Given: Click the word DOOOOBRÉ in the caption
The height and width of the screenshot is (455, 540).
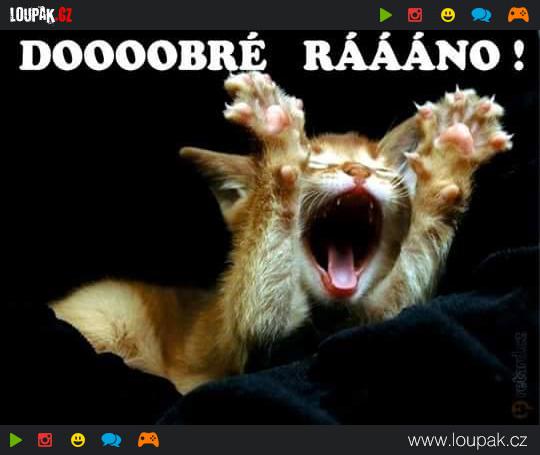Looking at the screenshot, I should (143, 55).
